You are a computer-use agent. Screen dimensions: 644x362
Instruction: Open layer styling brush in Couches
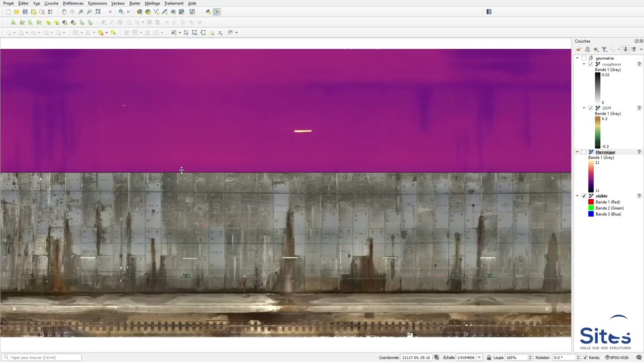[579, 49]
